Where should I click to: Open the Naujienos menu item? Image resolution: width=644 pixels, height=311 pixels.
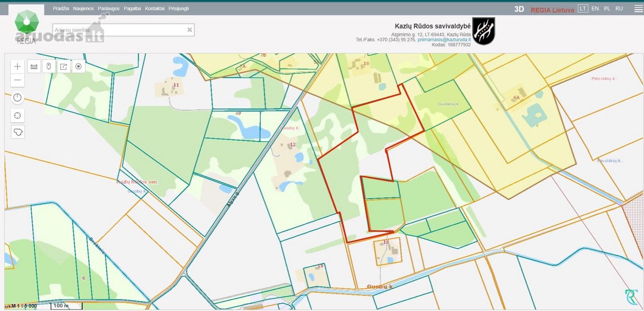point(83,9)
